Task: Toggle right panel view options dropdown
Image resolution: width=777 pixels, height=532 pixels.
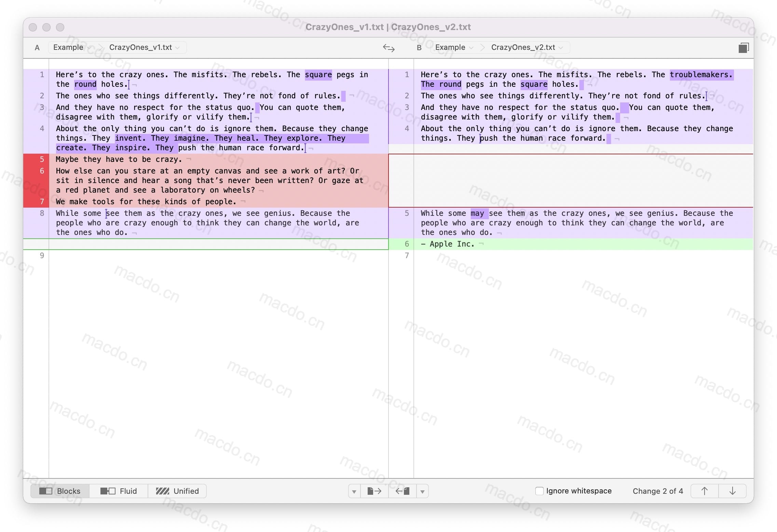Action: point(425,491)
